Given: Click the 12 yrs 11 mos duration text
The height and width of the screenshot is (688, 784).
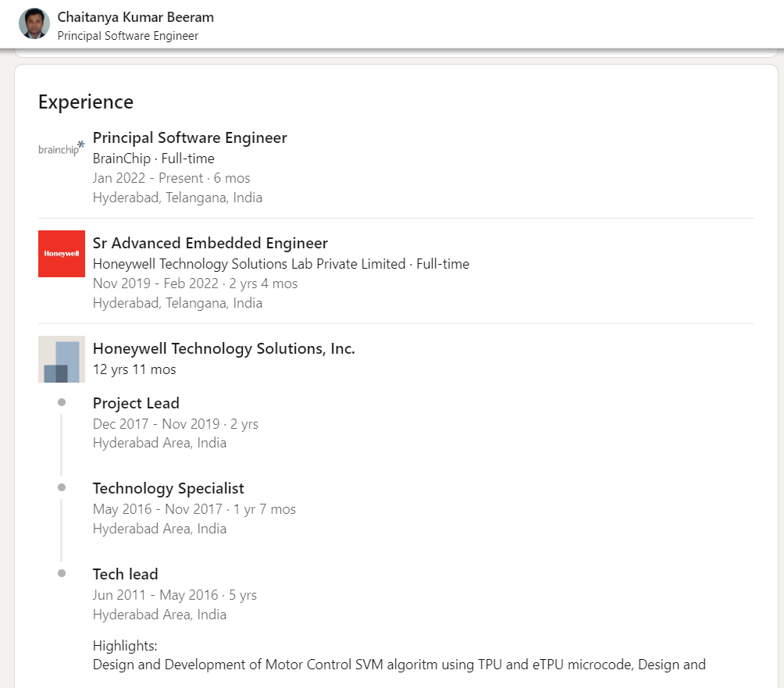Looking at the screenshot, I should (x=134, y=369).
